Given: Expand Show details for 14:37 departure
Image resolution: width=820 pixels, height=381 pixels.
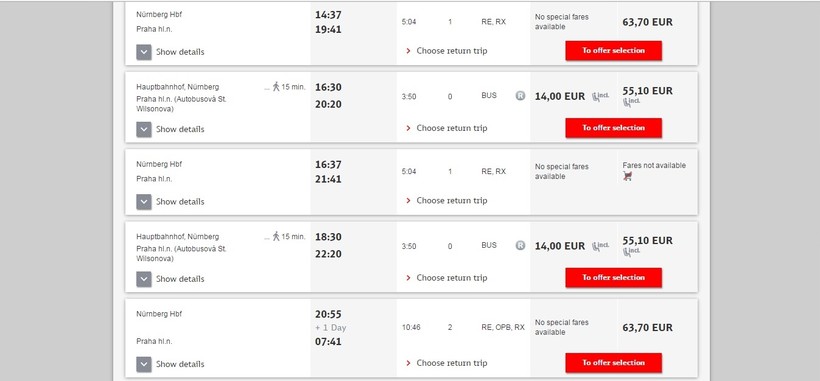Looking at the screenshot, I should pyautogui.click(x=170, y=52).
